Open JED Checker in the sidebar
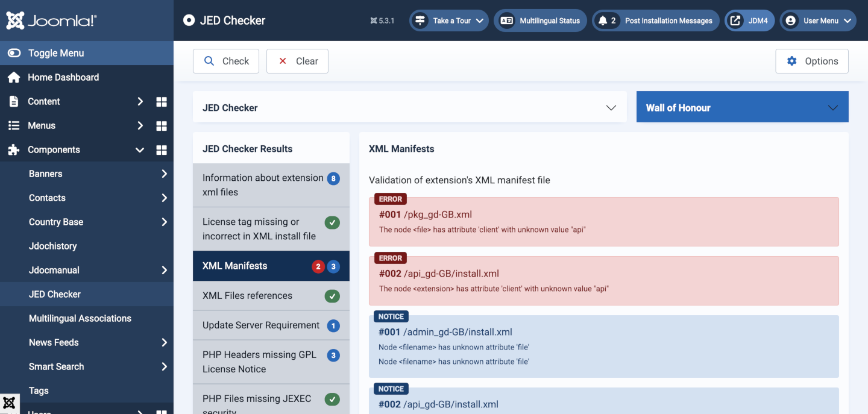 point(87,294)
